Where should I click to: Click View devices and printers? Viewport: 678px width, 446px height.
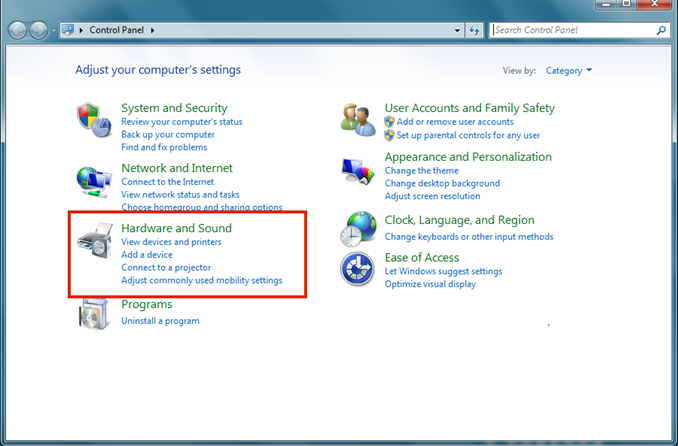171,242
